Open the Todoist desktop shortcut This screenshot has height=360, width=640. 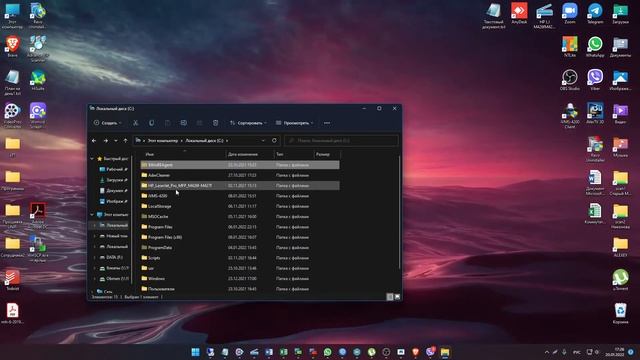coord(12,280)
